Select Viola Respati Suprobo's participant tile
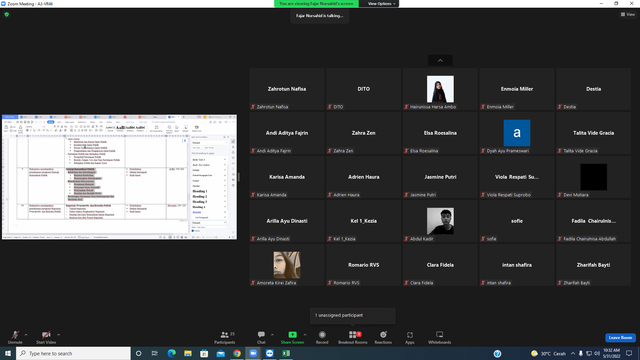 point(517,177)
